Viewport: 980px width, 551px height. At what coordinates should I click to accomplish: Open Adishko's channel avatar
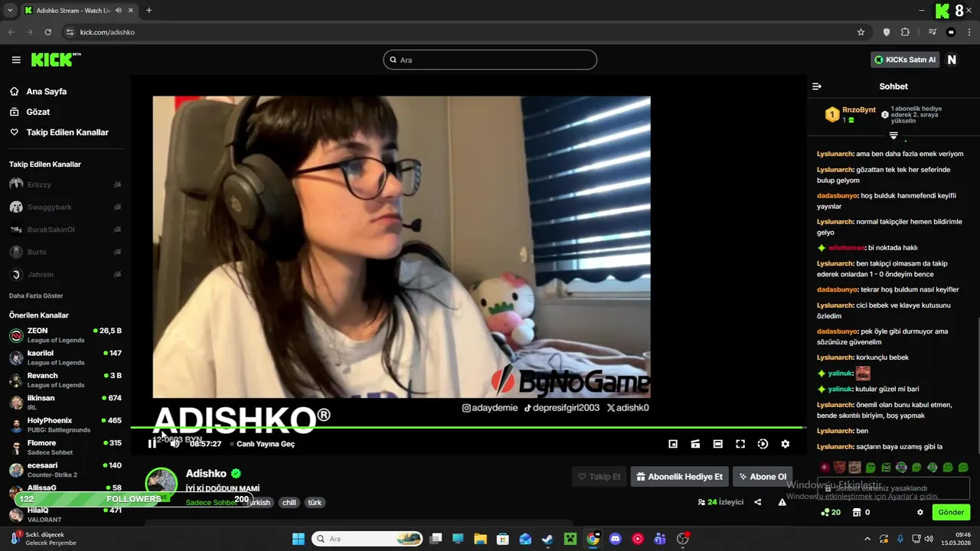pos(162,484)
